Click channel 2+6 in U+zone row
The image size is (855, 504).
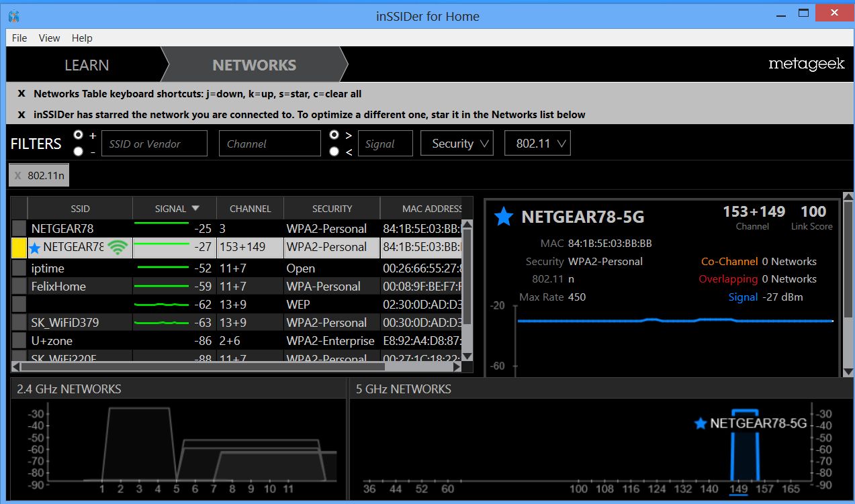[x=230, y=341]
